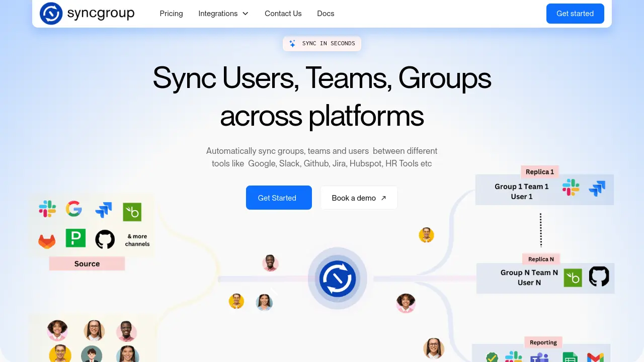
Task: Click the Google Sheets icon under Reporting
Action: coord(570,357)
